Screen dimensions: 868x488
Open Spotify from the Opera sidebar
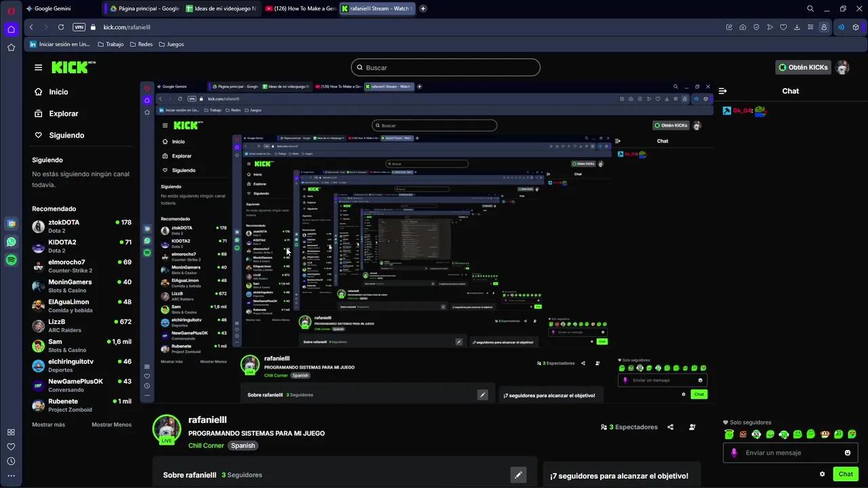11,260
